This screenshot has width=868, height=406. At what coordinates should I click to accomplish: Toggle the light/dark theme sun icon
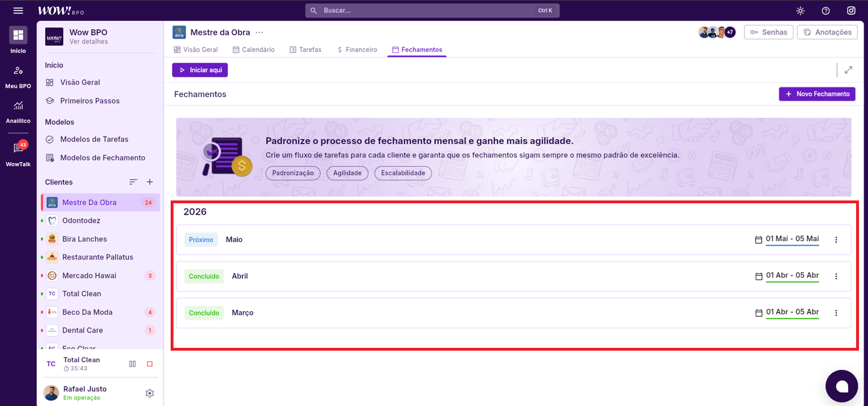[x=800, y=11]
